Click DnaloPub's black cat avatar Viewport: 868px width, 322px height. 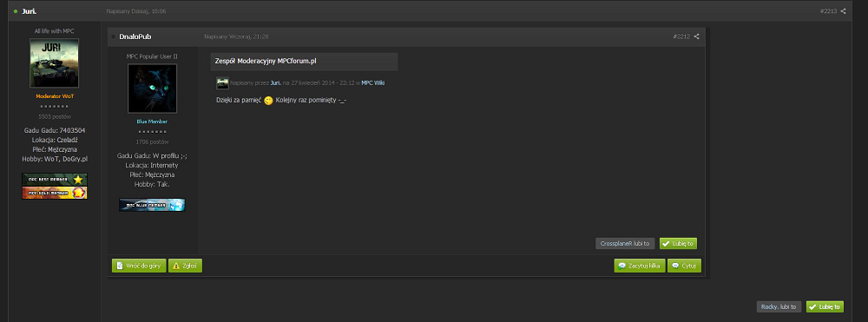click(x=152, y=89)
